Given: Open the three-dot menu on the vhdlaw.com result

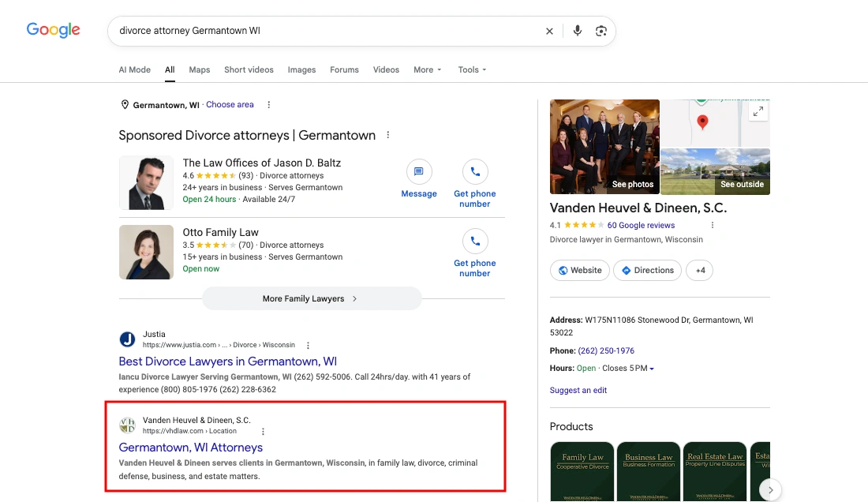Looking at the screenshot, I should [x=263, y=432].
